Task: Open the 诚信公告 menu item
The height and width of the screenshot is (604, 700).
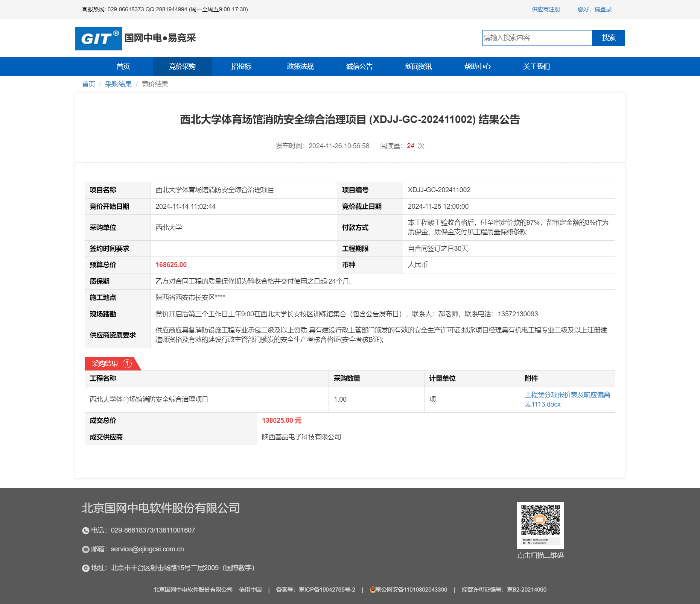Action: [359, 67]
